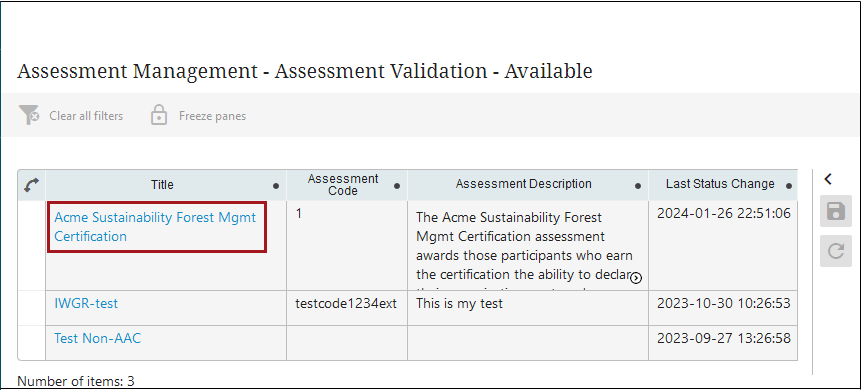Click the save disk icon in side panel
862x390 pixels.
tap(836, 211)
